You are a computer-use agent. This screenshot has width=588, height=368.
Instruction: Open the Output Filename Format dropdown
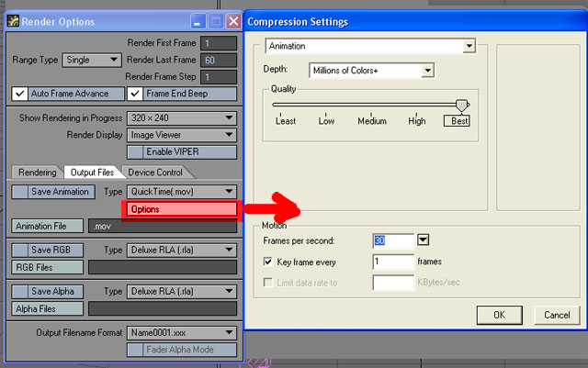pyautogui.click(x=182, y=333)
